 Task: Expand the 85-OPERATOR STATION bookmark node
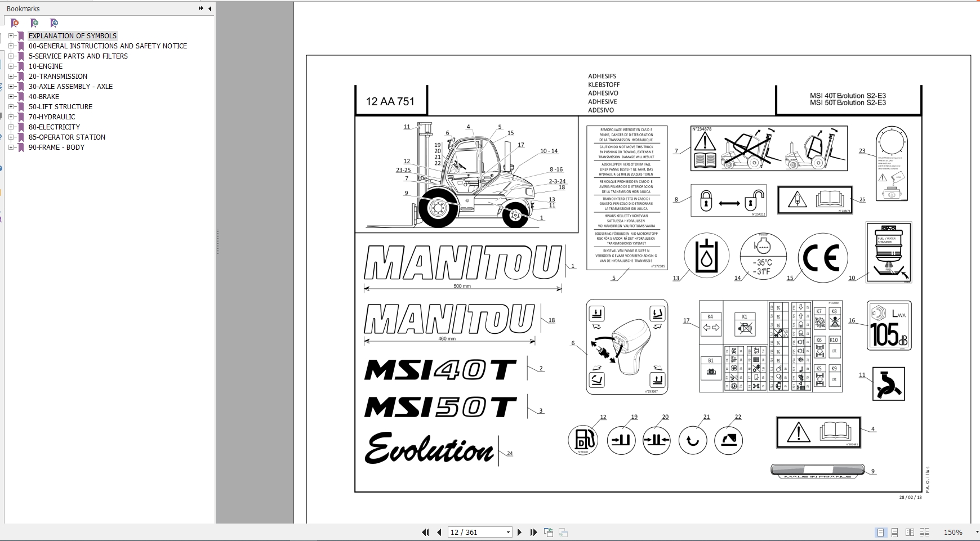click(11, 137)
